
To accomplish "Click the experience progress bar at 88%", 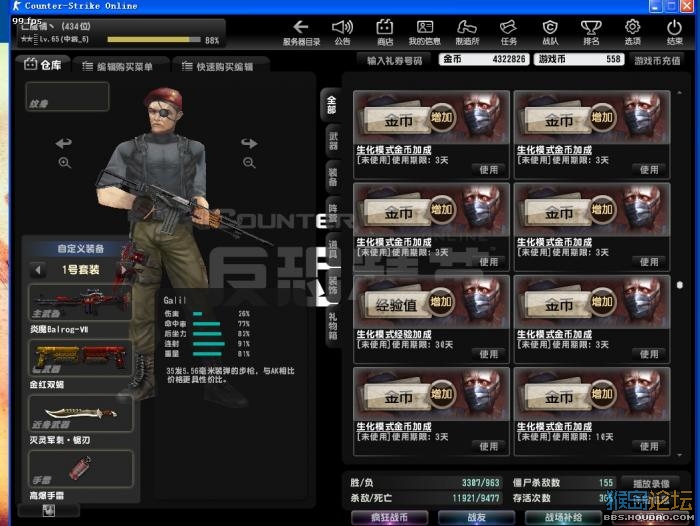I will [x=154, y=40].
